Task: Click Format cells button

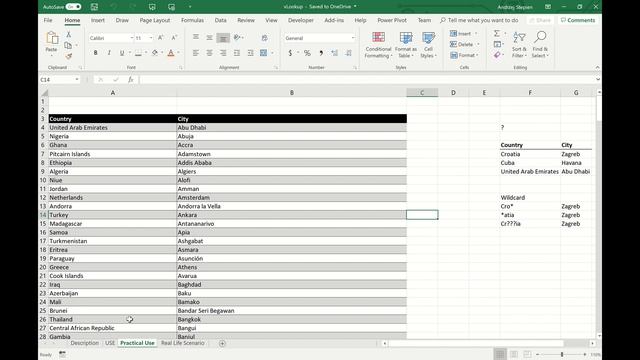Action: click(464, 55)
